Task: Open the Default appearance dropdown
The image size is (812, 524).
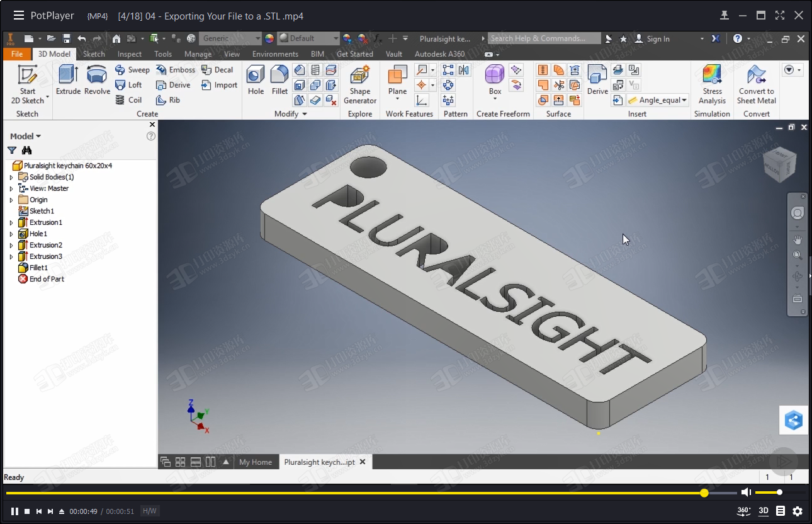Action: [x=308, y=38]
